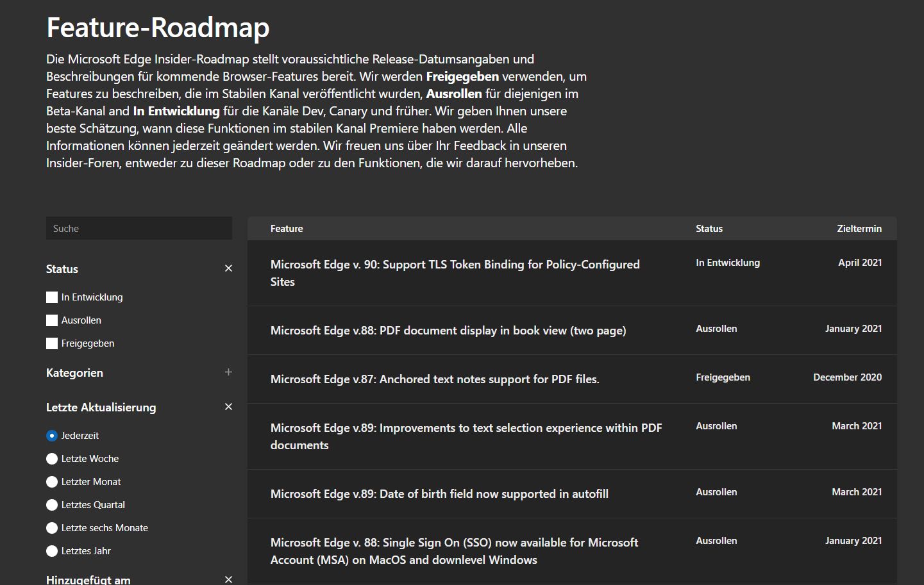924x585 pixels.
Task: Sort by the Status column header
Action: click(x=709, y=229)
